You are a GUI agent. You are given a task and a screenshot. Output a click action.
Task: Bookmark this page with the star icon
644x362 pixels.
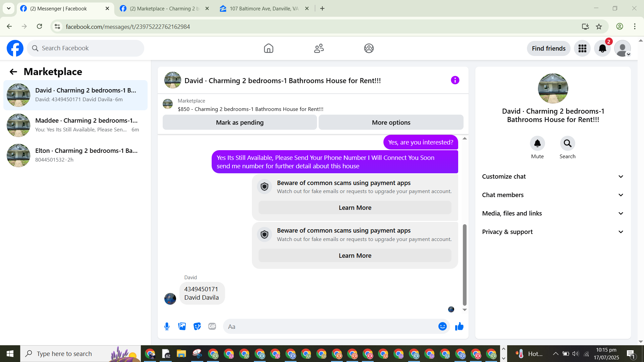pyautogui.click(x=599, y=26)
